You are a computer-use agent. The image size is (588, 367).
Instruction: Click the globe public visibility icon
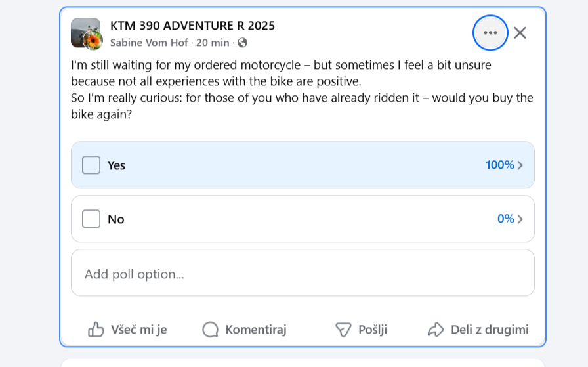click(242, 43)
